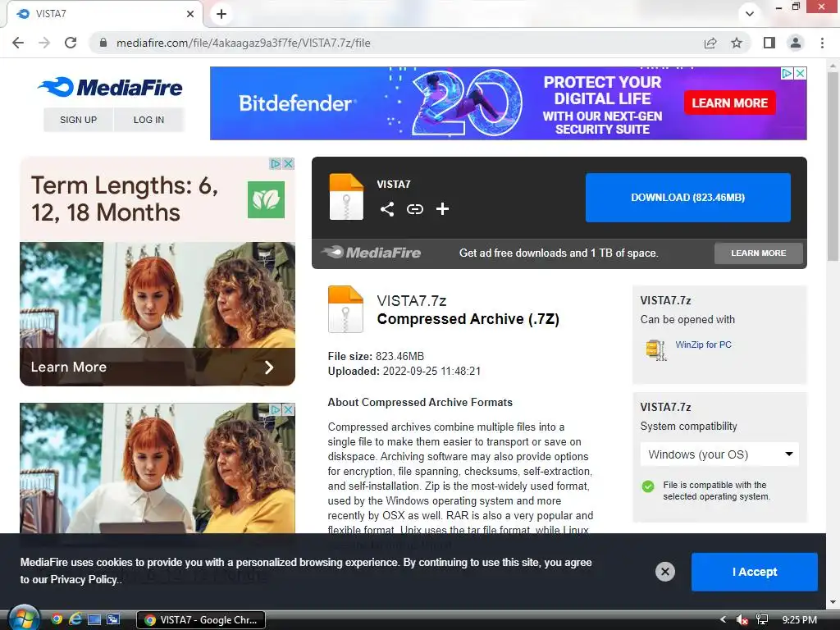840x630 pixels.
Task: Open AdChoices icon on Bitdefender banner
Action: tap(787, 73)
